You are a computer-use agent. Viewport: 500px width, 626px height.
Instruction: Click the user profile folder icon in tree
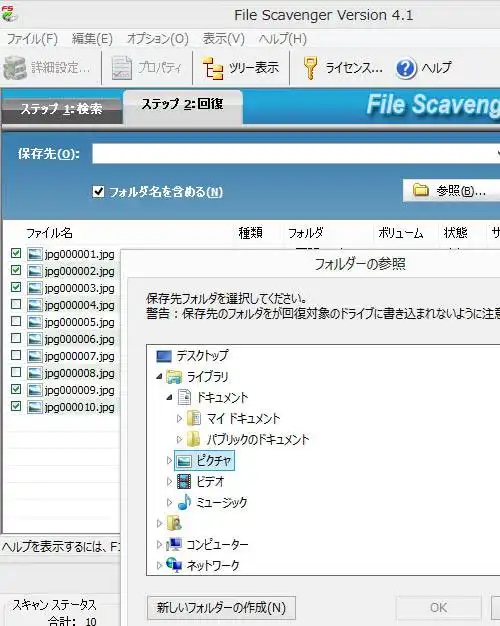[174, 523]
